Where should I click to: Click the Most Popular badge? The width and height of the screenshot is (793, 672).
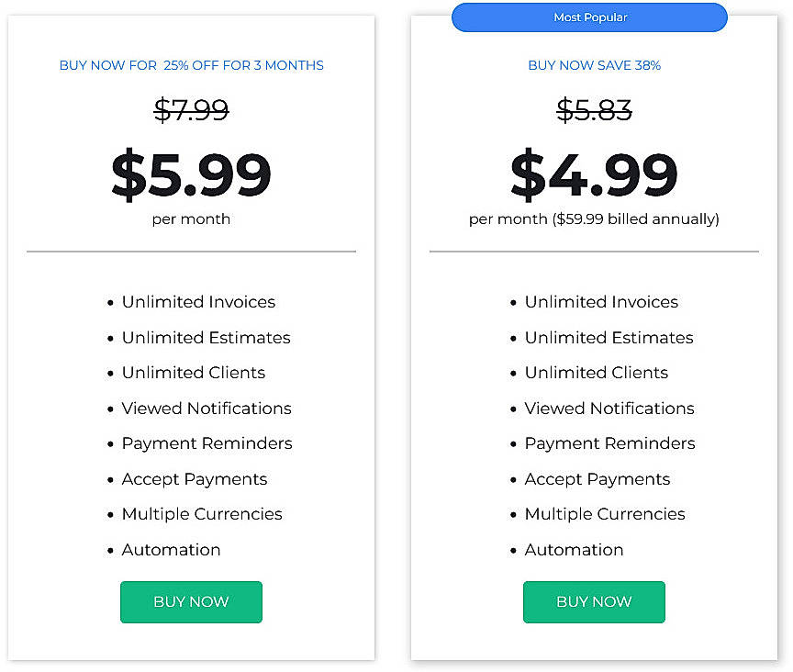click(589, 17)
